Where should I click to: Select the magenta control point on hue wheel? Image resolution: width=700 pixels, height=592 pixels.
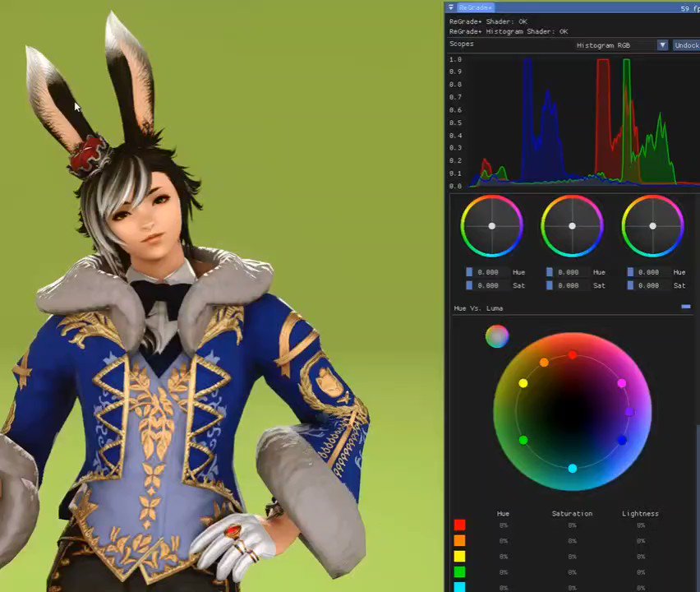pos(621,383)
